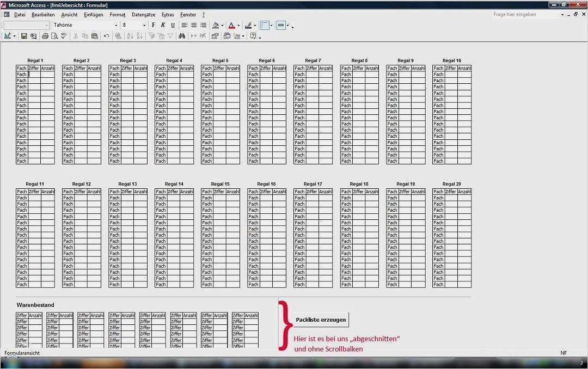Click the Paste clipboard icon
This screenshot has height=369, width=588.
coord(95,36)
